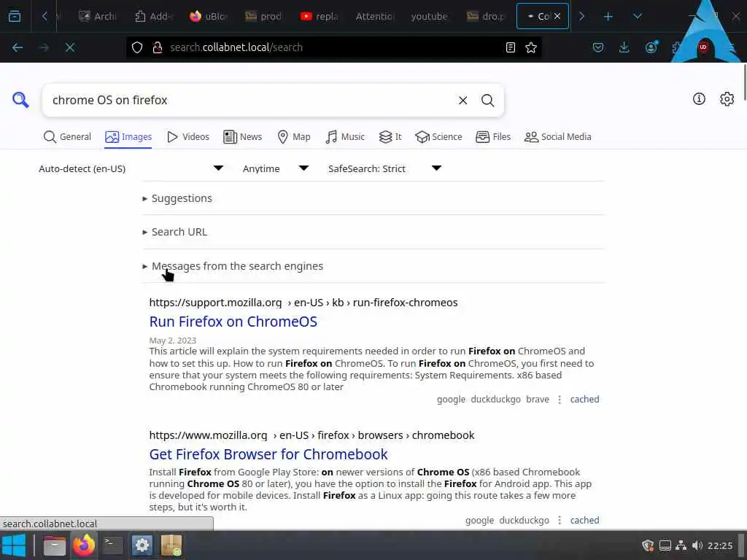The image size is (747, 560).
Task: Switch to the youtube tab
Action: click(x=429, y=17)
